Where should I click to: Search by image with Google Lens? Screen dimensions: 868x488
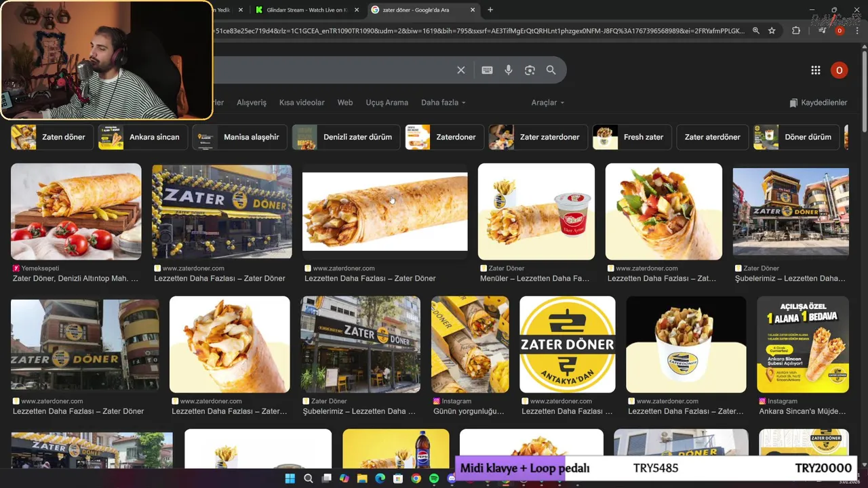point(530,70)
